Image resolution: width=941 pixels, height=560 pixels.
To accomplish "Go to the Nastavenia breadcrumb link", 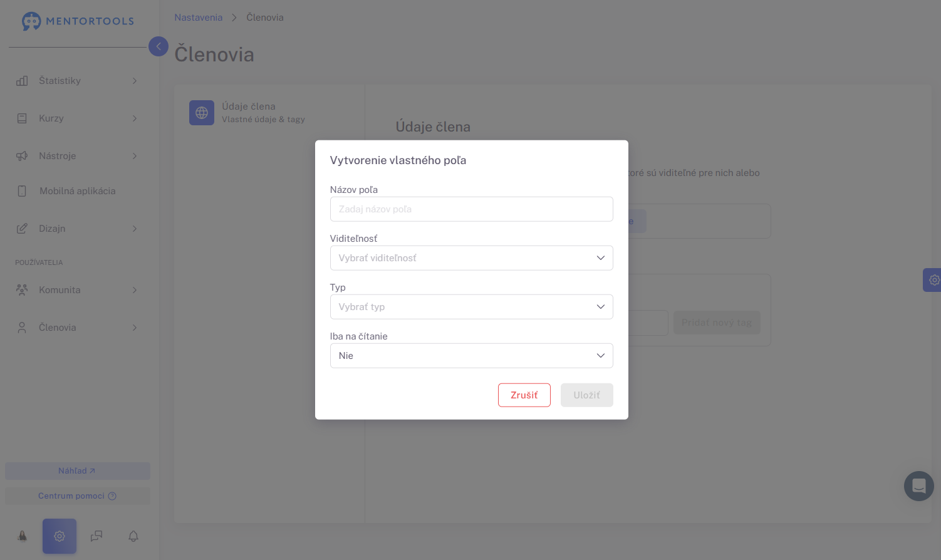I will pyautogui.click(x=199, y=18).
